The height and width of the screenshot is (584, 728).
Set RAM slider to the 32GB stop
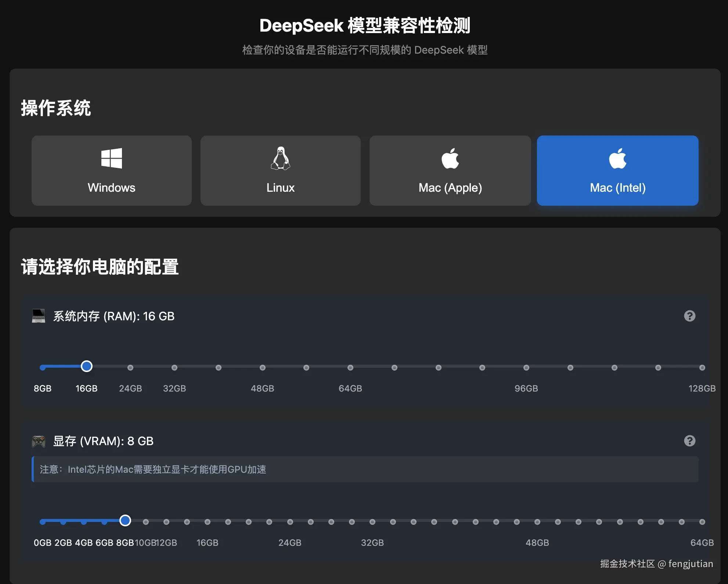[174, 368]
